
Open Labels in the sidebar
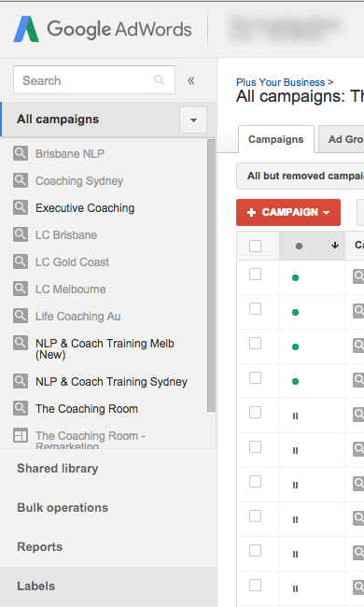click(36, 586)
